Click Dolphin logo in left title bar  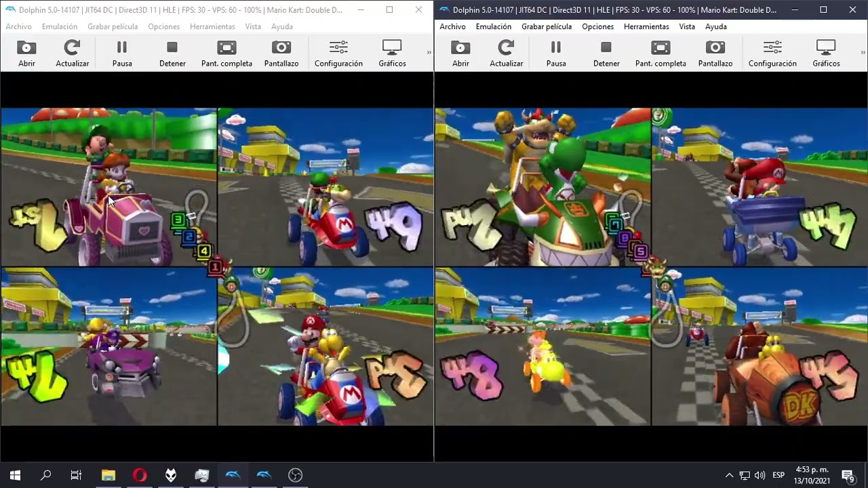pyautogui.click(x=10, y=9)
